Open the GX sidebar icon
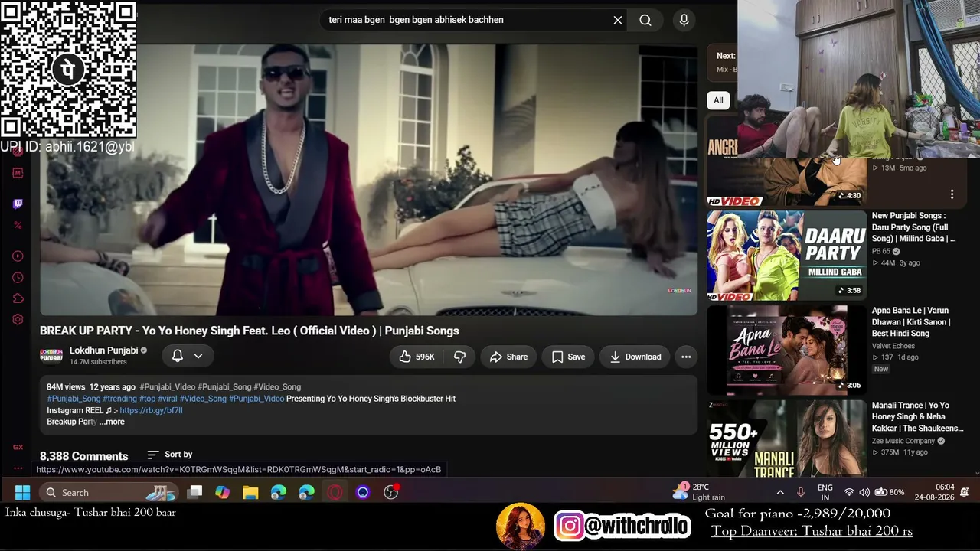Viewport: 980px width, 551px height. [x=18, y=448]
